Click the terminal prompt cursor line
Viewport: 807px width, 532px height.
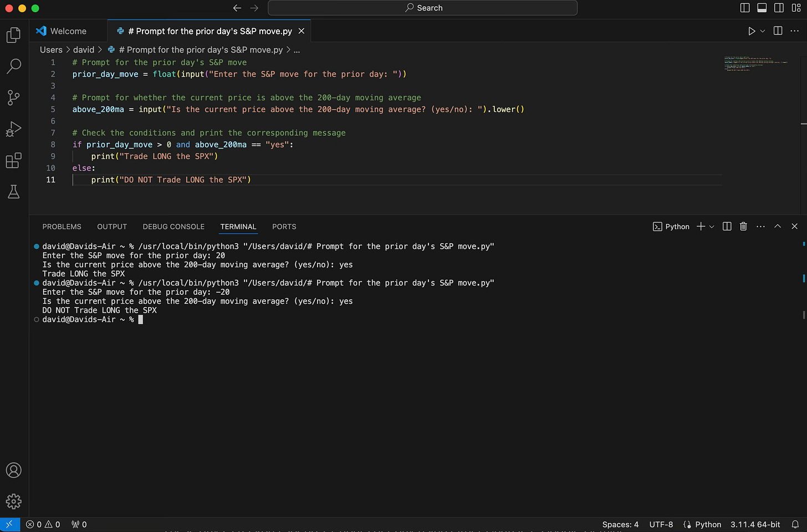[x=93, y=320]
